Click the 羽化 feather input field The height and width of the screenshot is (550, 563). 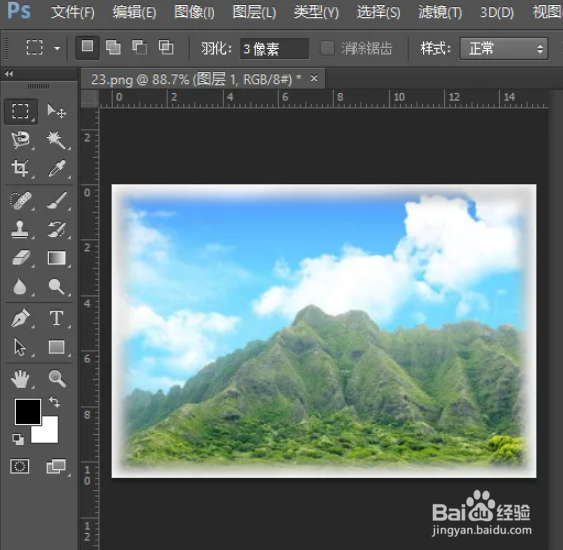click(x=274, y=48)
